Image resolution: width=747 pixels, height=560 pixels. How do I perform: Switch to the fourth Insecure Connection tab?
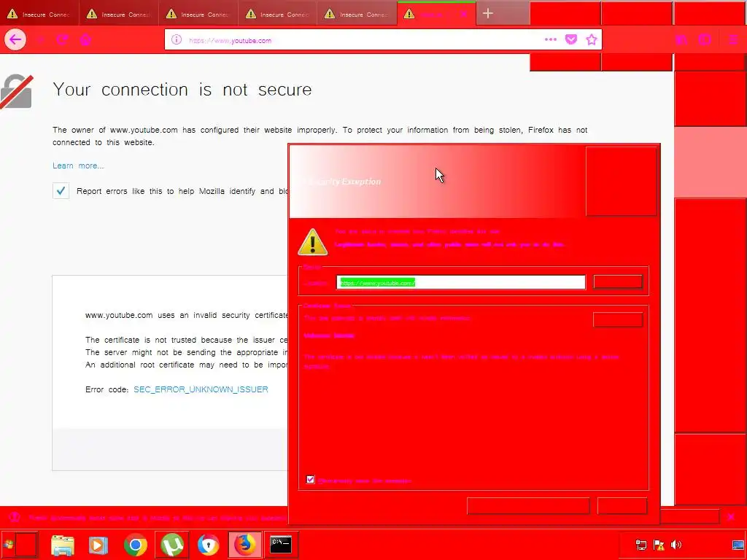tap(278, 15)
